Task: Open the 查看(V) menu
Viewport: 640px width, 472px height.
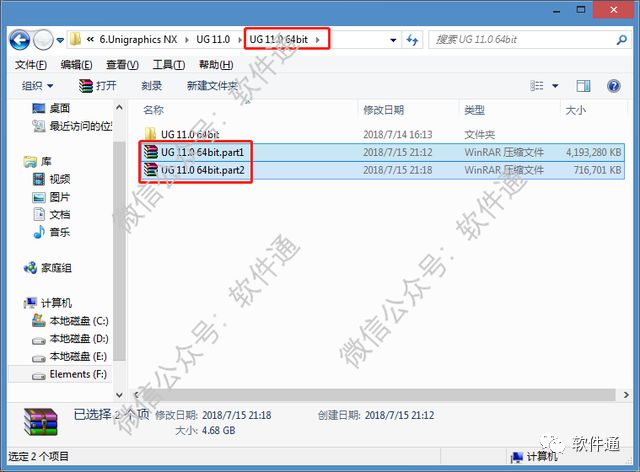Action: pyautogui.click(x=122, y=65)
